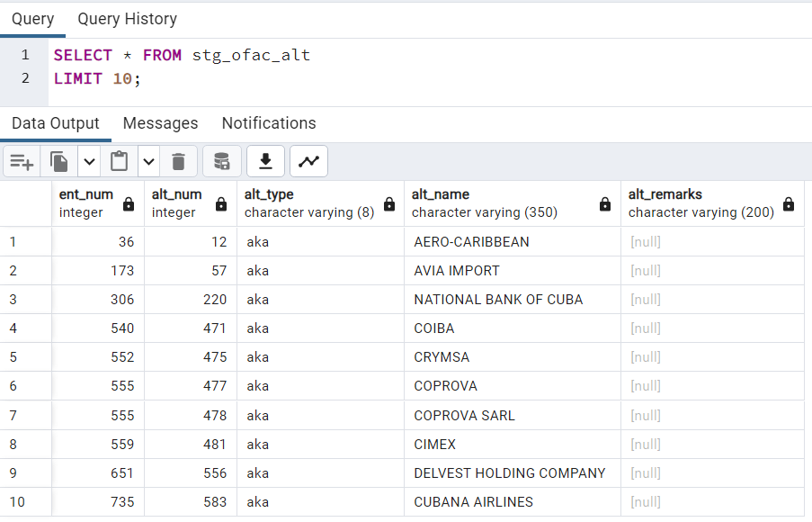Screen dimensions: 812x522
Task: Click the select-all corner cell of grid
Action: point(25,203)
